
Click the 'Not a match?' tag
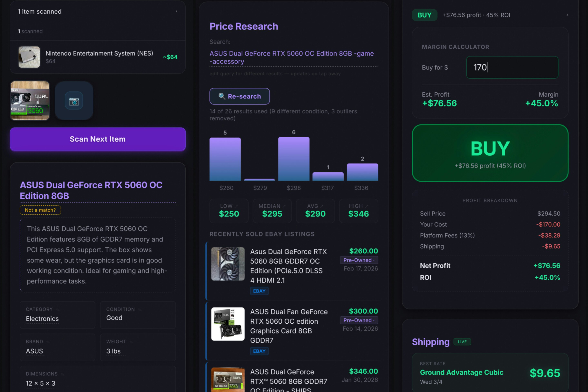[x=40, y=210]
